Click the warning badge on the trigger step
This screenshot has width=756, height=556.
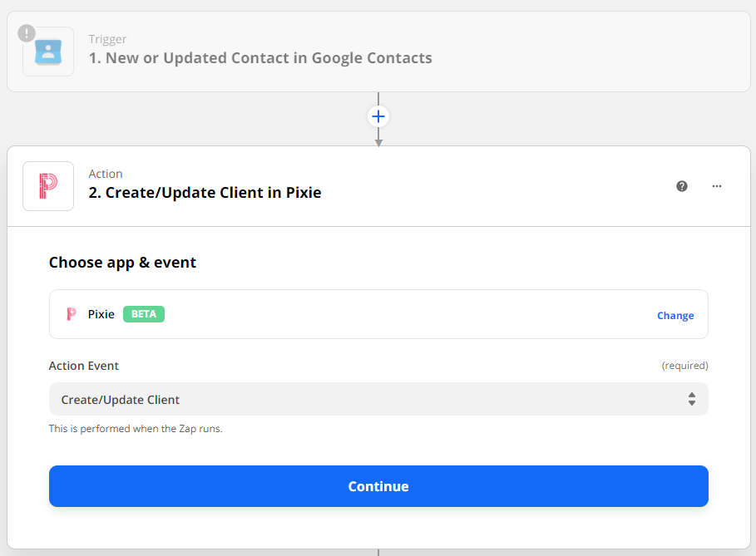click(x=27, y=33)
